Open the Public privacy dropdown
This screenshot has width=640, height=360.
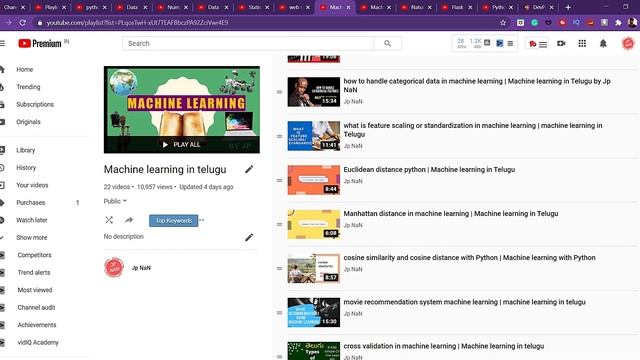point(115,201)
